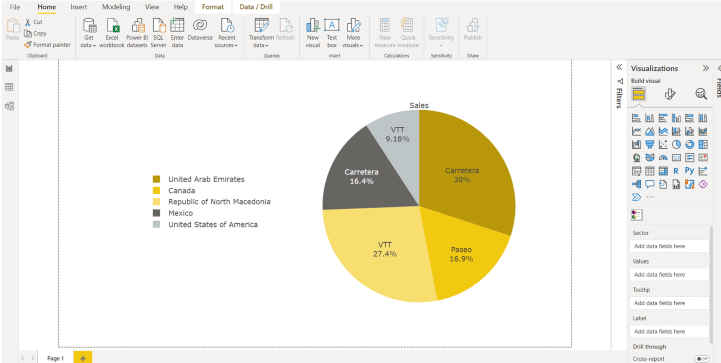
Task: Select the decomposition tree visual
Action: pos(636,184)
